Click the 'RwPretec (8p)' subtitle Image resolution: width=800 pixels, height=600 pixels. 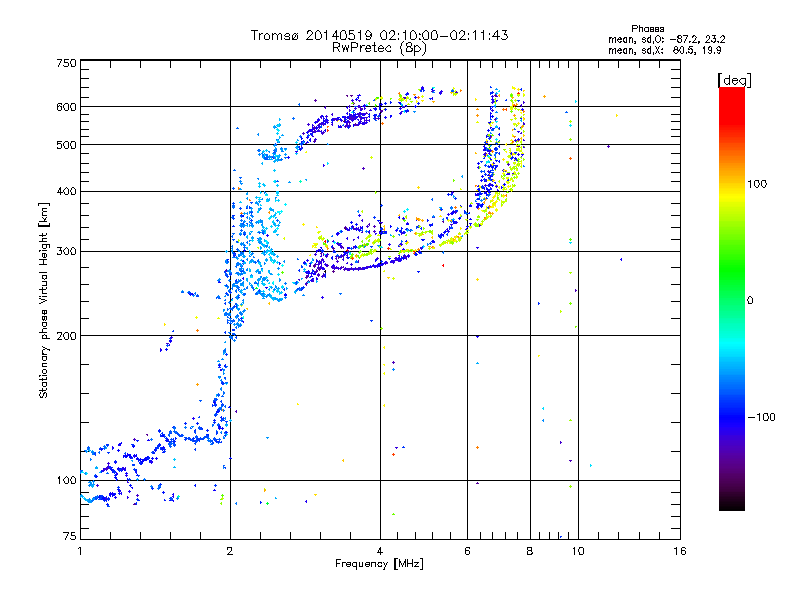pyautogui.click(x=379, y=48)
